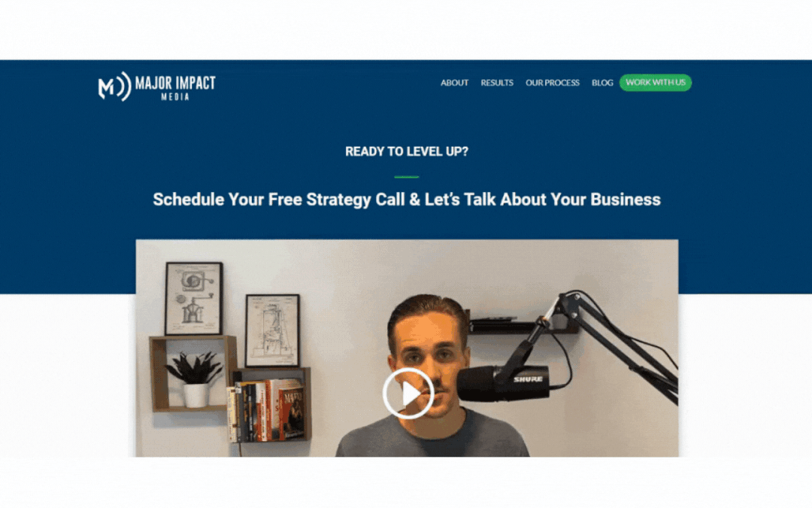Open OUR PROCESS from the navigation
Image resolution: width=812 pixels, height=508 pixels.
[x=552, y=83]
